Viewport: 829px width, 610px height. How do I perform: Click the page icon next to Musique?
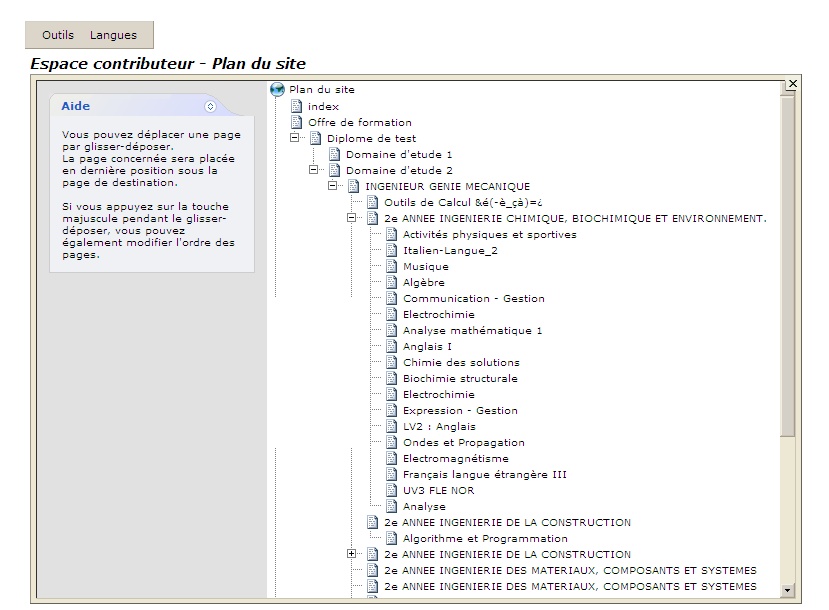pos(392,266)
